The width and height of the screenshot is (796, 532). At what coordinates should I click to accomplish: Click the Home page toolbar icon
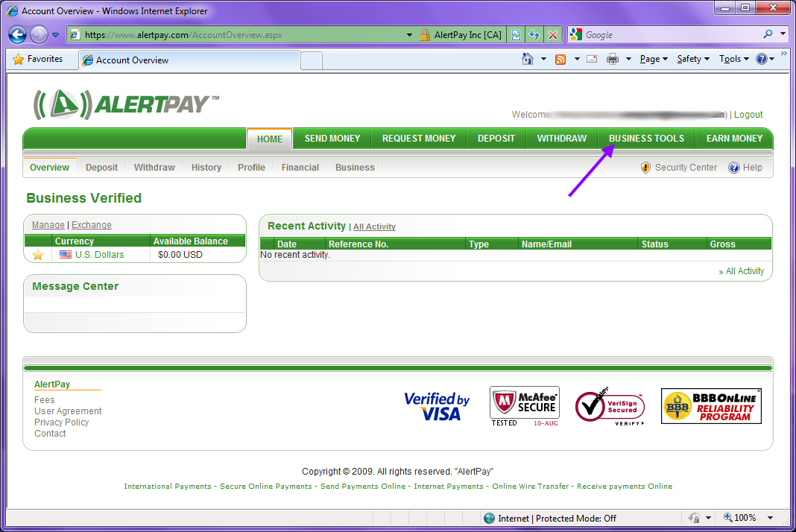tap(528, 59)
